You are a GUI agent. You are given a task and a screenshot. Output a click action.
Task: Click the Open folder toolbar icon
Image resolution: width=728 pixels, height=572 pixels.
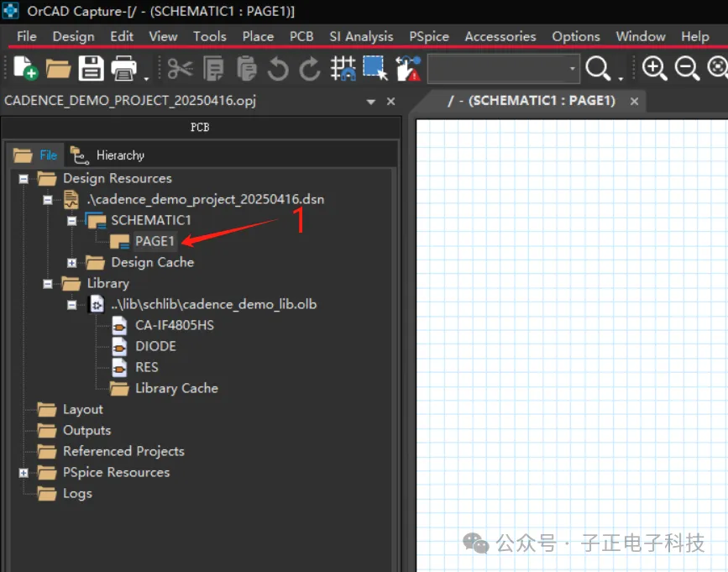(x=59, y=69)
